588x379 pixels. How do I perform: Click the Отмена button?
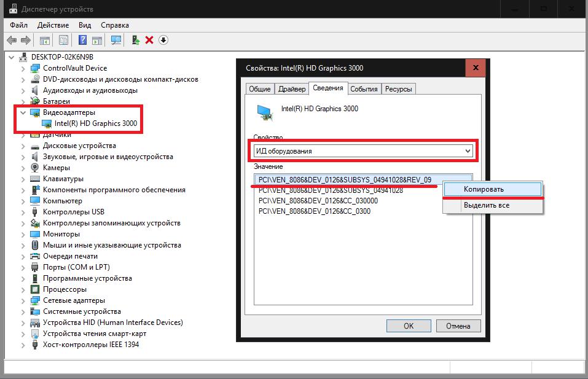(x=458, y=326)
